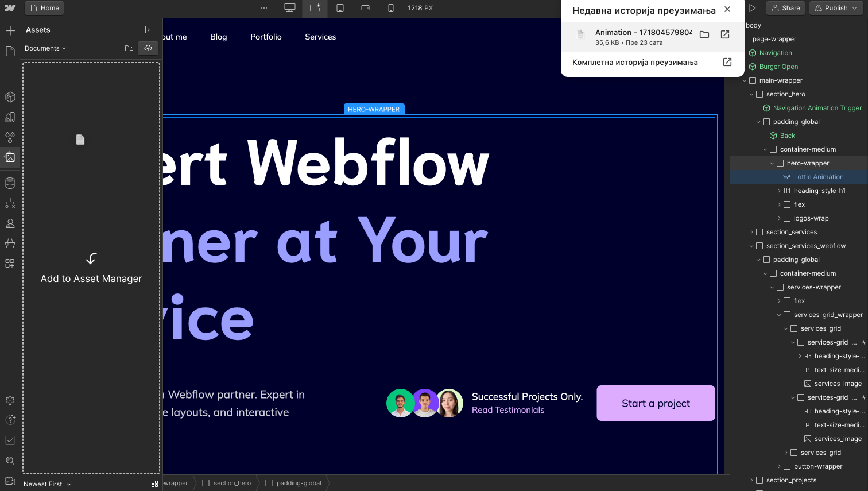Open the Webflow logo menu
The image size is (868, 491).
(10, 8)
